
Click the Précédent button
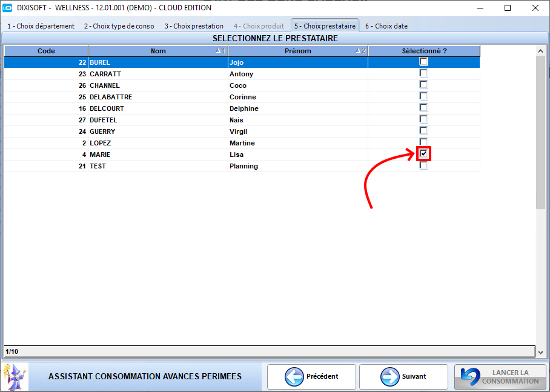pos(311,377)
